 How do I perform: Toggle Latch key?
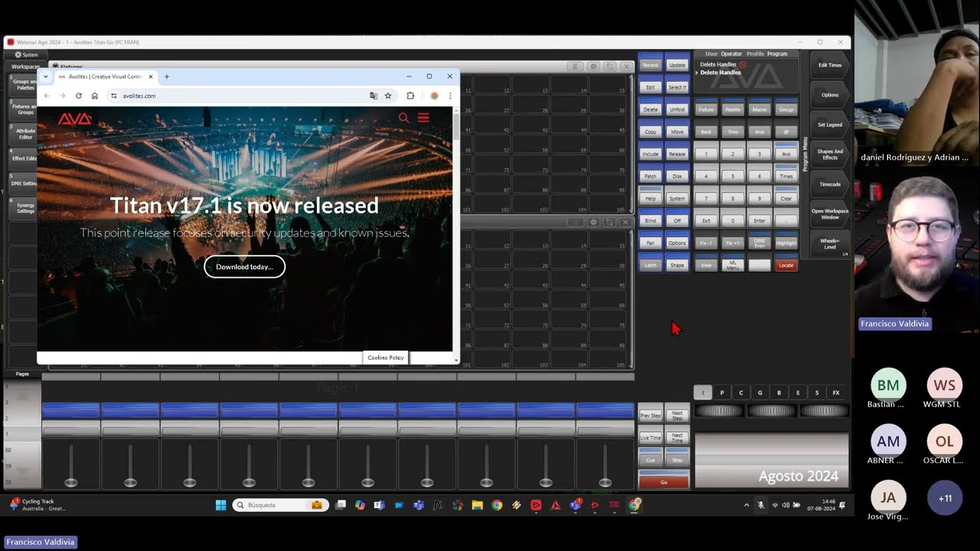(x=650, y=265)
